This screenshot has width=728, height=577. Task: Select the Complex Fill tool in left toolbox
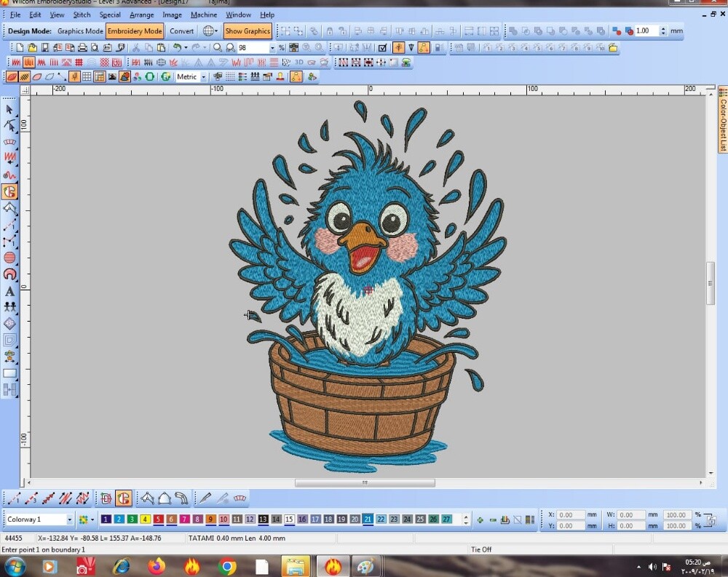click(9, 191)
